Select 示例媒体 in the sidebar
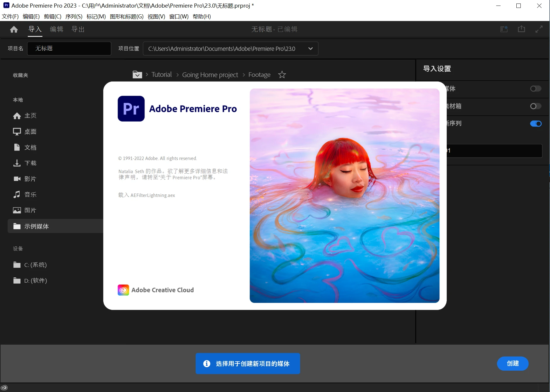The width and height of the screenshot is (550, 392). [x=36, y=226]
